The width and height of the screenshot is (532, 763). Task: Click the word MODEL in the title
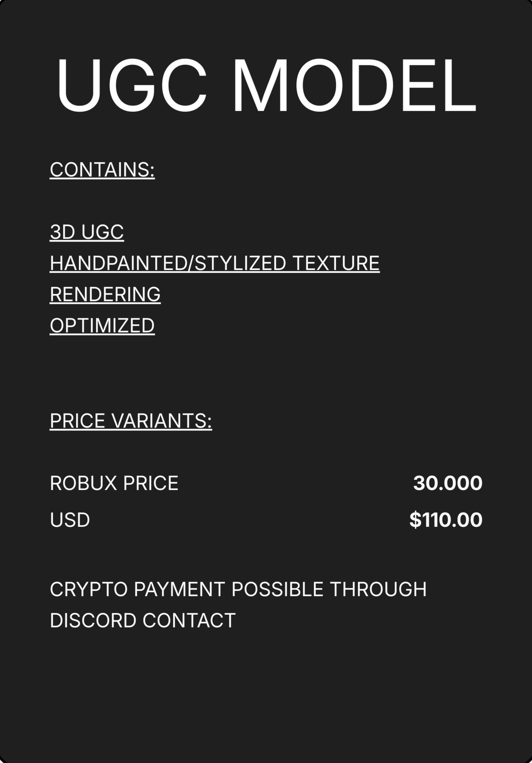coord(354,85)
